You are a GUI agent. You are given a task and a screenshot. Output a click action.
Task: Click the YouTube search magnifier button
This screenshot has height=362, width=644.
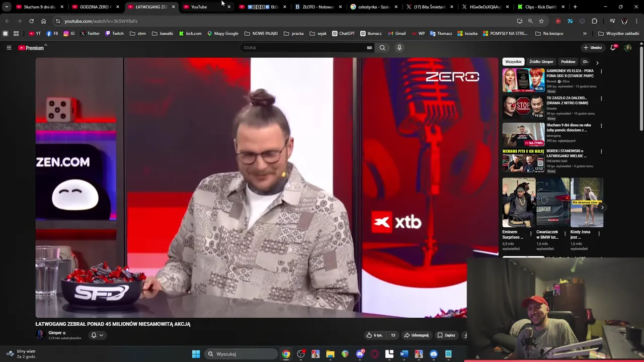382,48
